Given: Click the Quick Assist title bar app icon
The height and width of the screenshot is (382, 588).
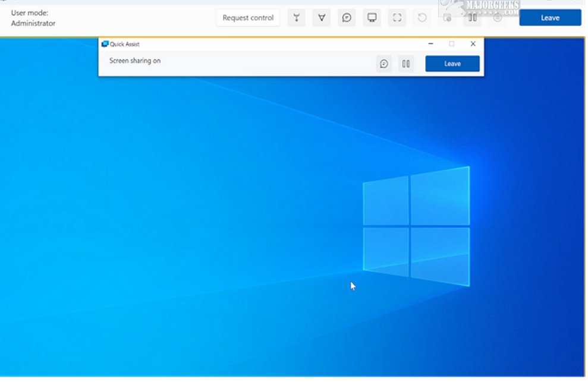Looking at the screenshot, I should [105, 44].
